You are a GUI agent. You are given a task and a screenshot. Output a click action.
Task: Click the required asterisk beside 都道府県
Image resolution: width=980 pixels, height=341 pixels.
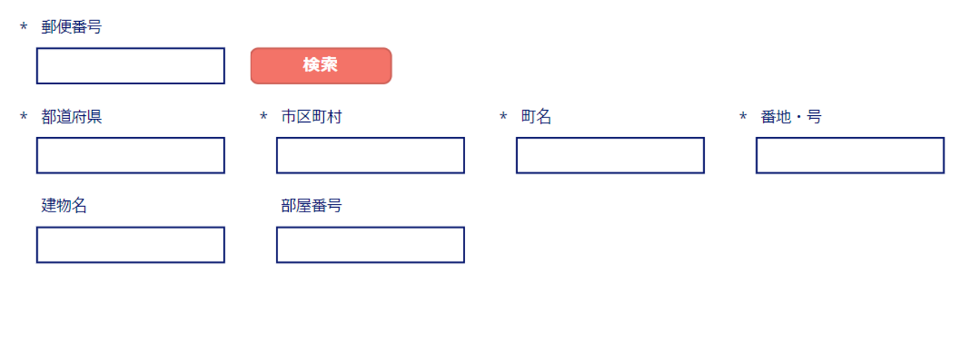click(23, 117)
